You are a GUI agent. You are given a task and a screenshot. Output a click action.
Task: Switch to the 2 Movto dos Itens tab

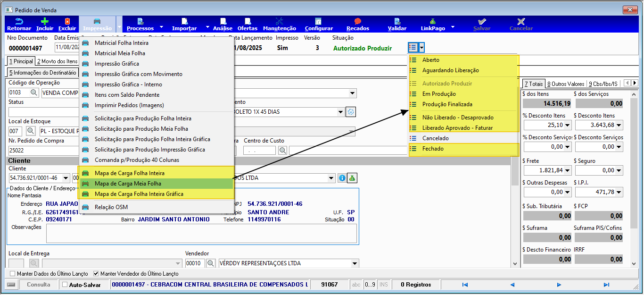[57, 61]
